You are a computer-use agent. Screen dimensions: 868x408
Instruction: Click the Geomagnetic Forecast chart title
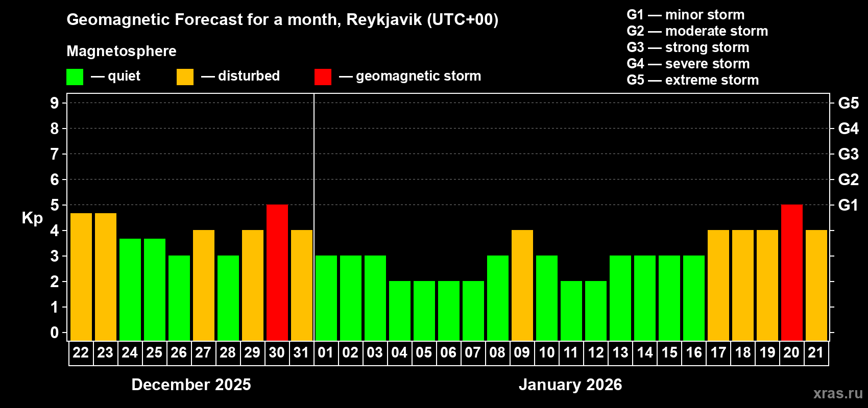282,20
